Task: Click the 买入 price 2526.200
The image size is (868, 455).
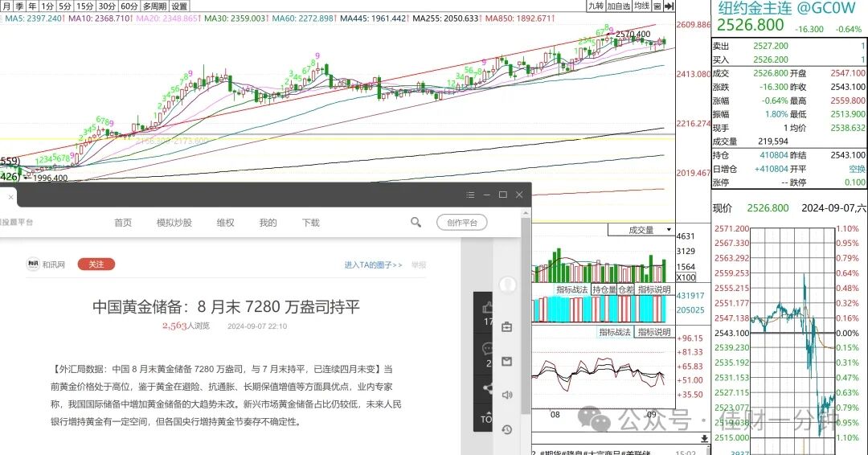Action: pyautogui.click(x=771, y=59)
